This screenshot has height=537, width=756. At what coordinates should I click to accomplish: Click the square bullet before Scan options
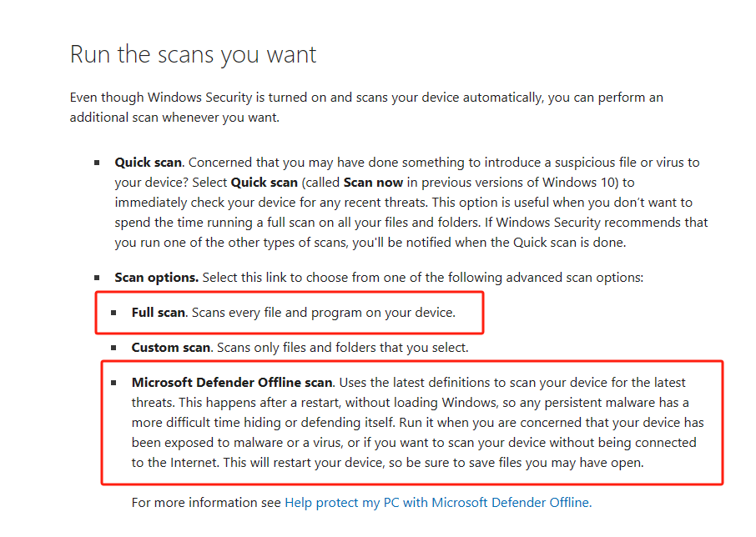click(97, 277)
